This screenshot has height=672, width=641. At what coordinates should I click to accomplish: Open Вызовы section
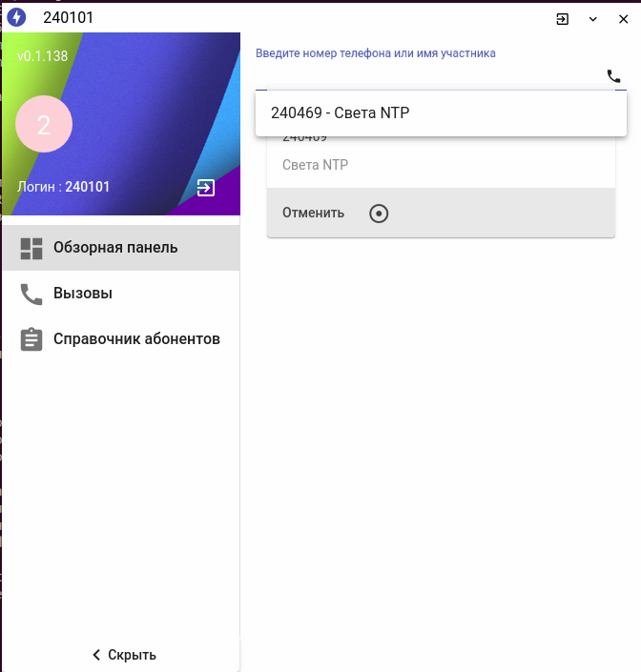[121, 294]
